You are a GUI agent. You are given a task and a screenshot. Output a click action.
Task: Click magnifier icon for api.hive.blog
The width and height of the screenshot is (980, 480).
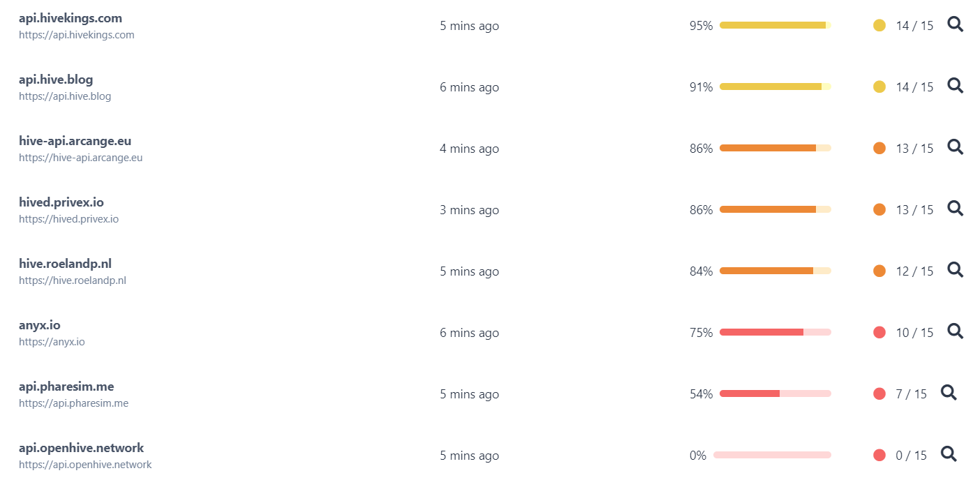click(955, 86)
